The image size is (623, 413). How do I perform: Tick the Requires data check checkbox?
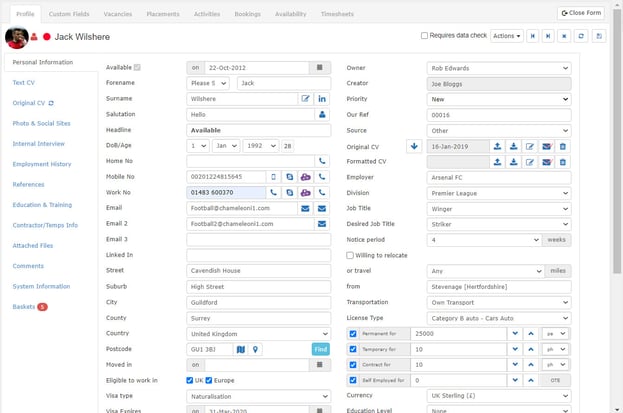coord(425,36)
